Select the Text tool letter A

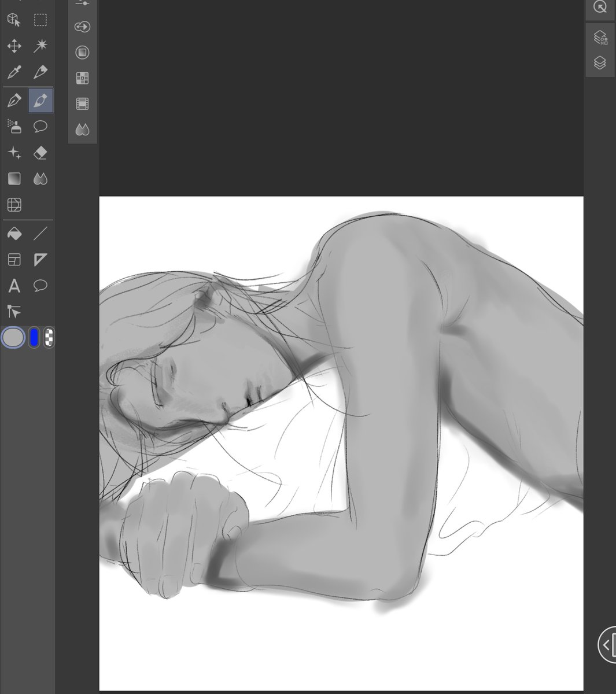(x=14, y=286)
